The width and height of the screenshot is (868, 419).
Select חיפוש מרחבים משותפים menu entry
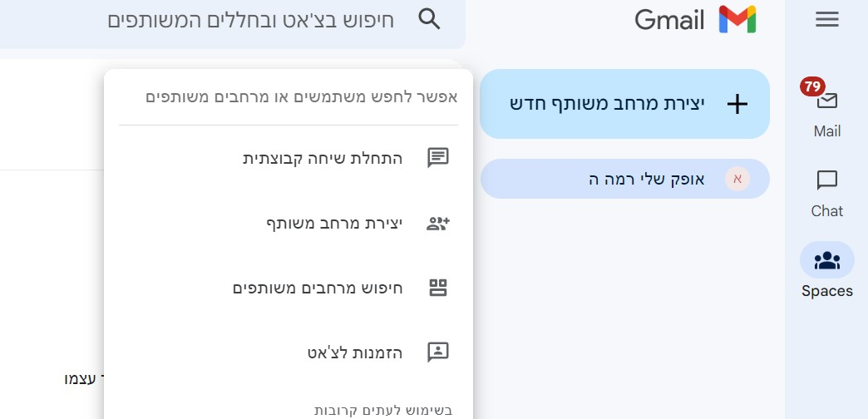[318, 288]
